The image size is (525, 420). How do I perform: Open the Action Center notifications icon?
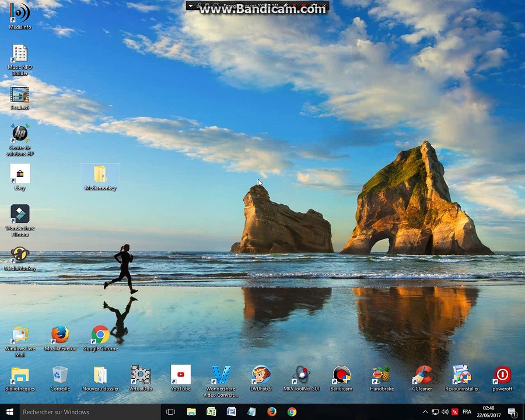512,412
